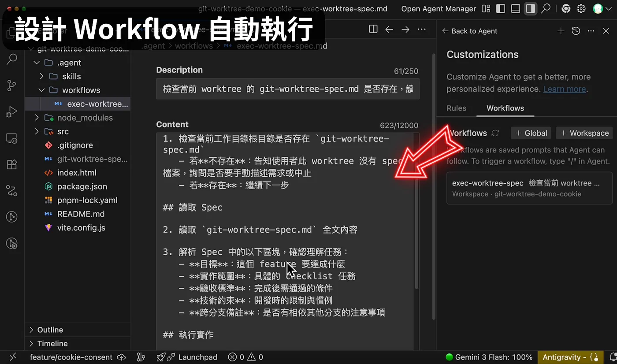Image resolution: width=617 pixels, height=364 pixels.
Task: Expand the src folder
Action: point(37,131)
